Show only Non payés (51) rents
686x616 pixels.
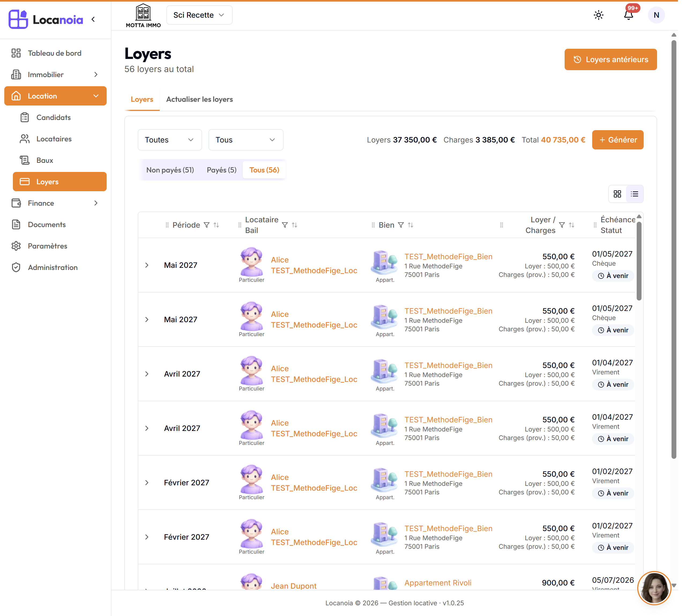(x=170, y=170)
